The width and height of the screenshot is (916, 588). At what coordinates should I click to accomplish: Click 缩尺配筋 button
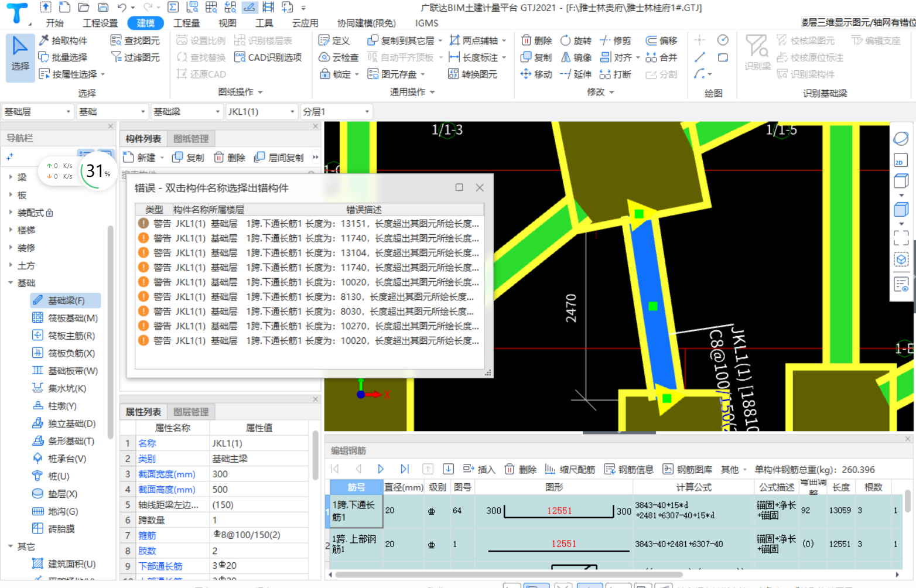570,469
